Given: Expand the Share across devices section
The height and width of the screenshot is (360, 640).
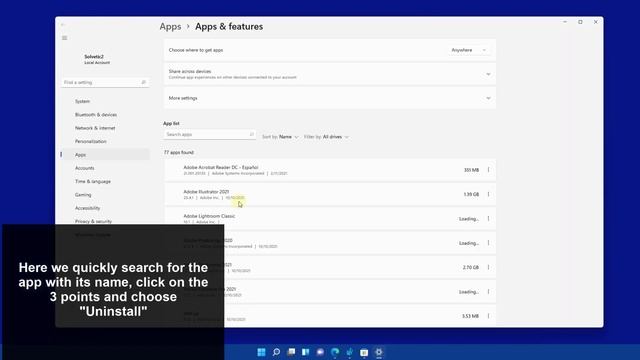Looking at the screenshot, I should (x=488, y=74).
